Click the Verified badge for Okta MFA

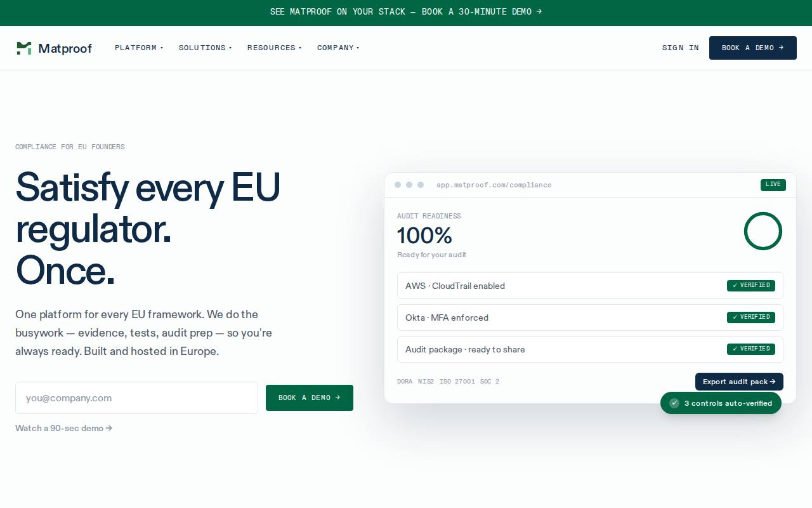(x=751, y=317)
